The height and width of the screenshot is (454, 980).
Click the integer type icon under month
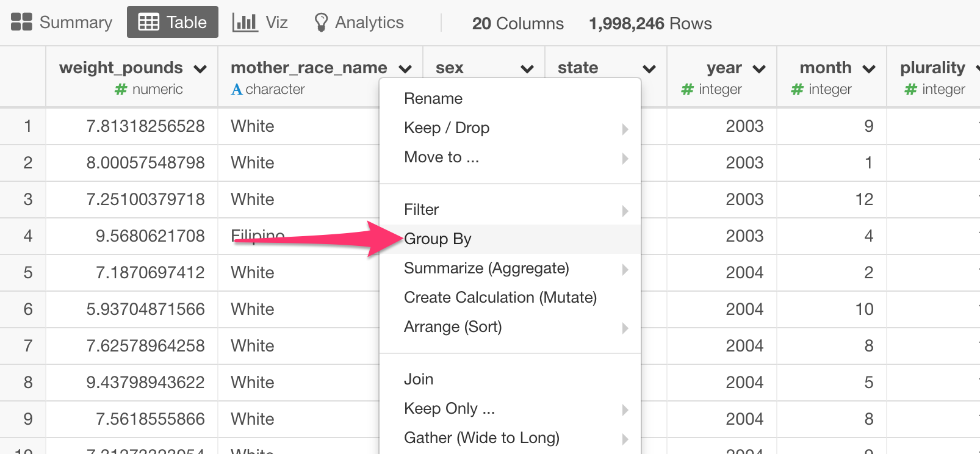(797, 90)
